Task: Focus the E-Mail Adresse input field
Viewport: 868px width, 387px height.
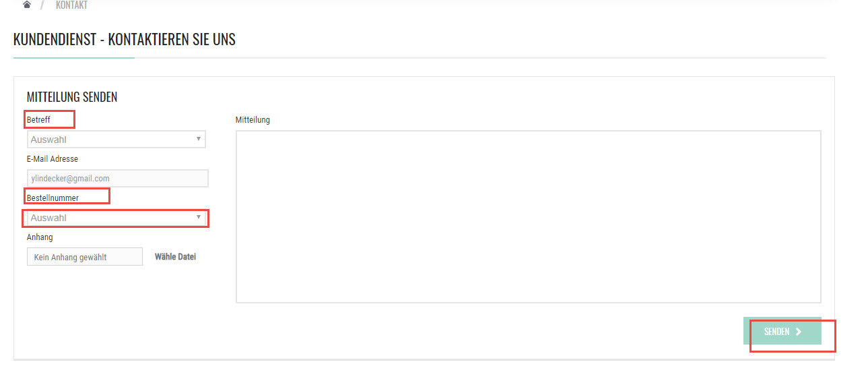Action: [117, 179]
